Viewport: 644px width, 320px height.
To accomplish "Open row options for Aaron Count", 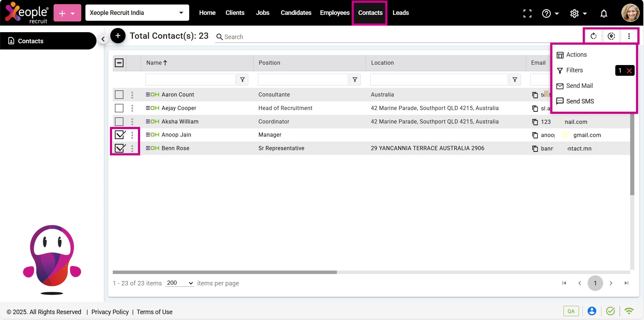I will [x=132, y=95].
